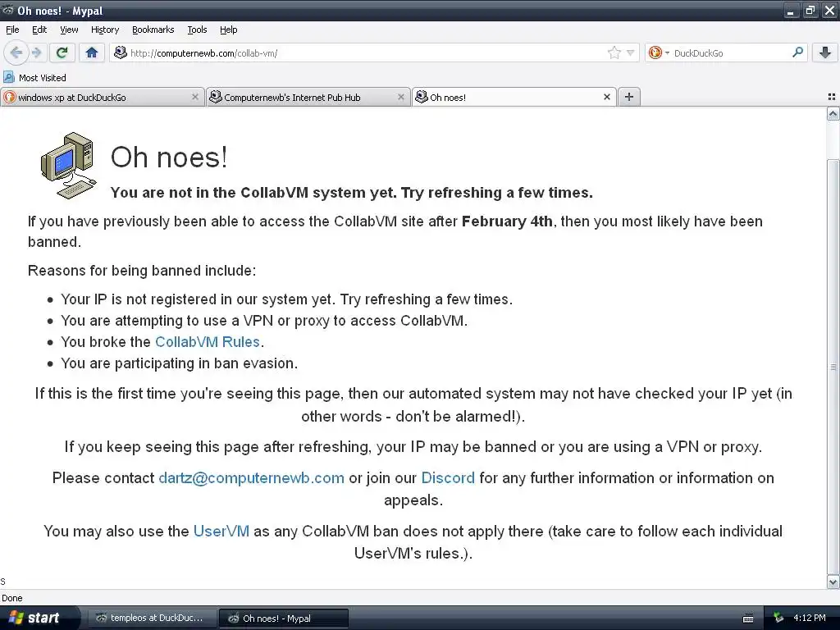840x630 pixels.
Task: Open the address bar history dropdown arrow
Action: pyautogui.click(x=631, y=52)
